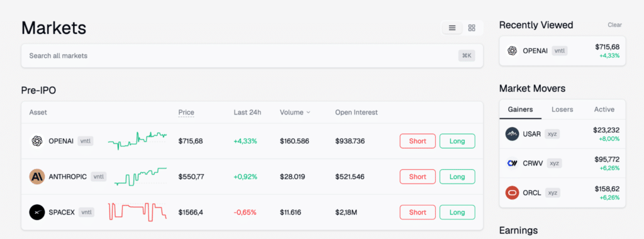Screen dimensions: 644x239
Task: Click the vntl tag in Recently Viewed
Action: click(x=560, y=50)
